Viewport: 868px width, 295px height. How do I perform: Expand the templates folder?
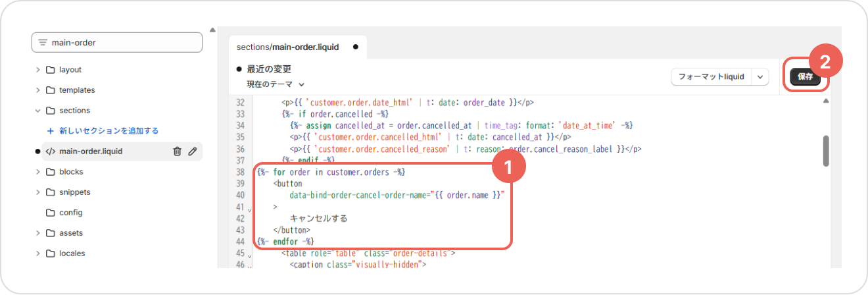click(x=38, y=90)
